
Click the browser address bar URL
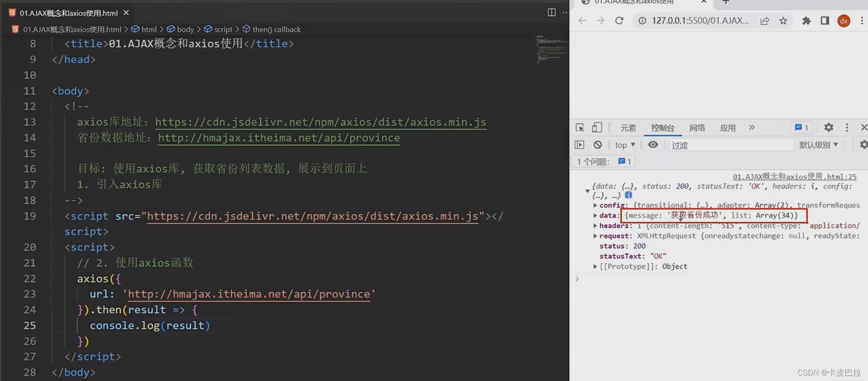tap(700, 20)
